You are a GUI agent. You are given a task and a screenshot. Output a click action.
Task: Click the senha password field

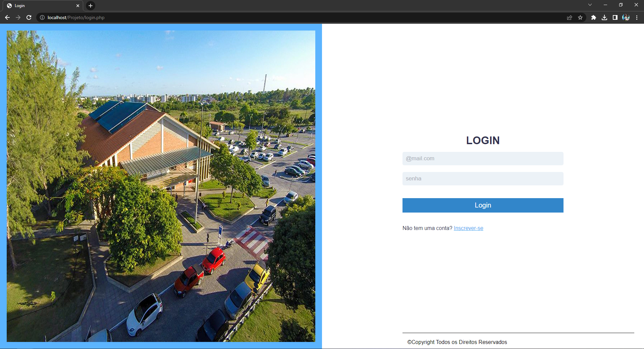point(483,178)
